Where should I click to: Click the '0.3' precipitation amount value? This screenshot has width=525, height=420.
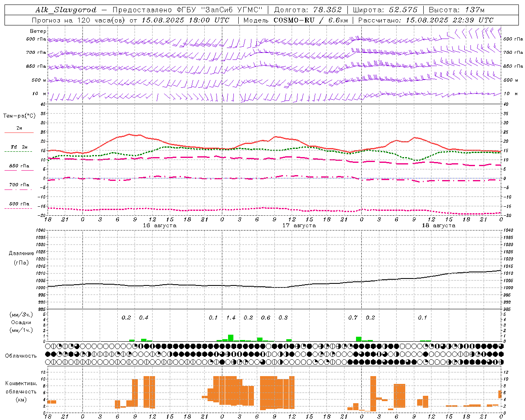coord(283,318)
